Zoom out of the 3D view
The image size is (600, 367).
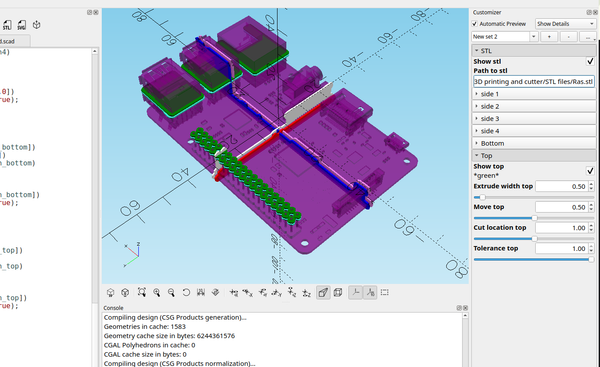(x=171, y=293)
